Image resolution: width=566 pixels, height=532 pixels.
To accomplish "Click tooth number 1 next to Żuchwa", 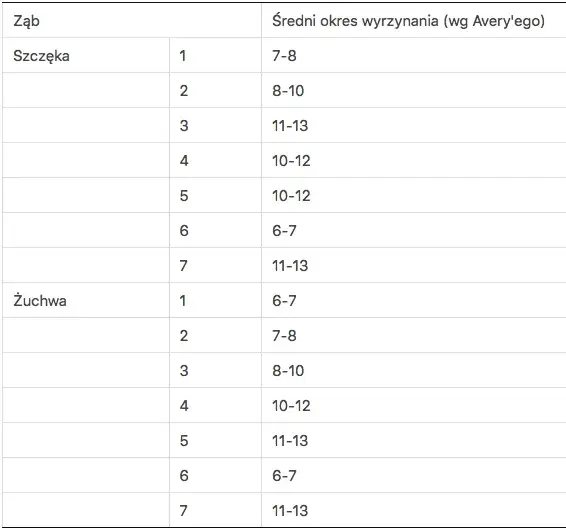I will [x=183, y=301].
